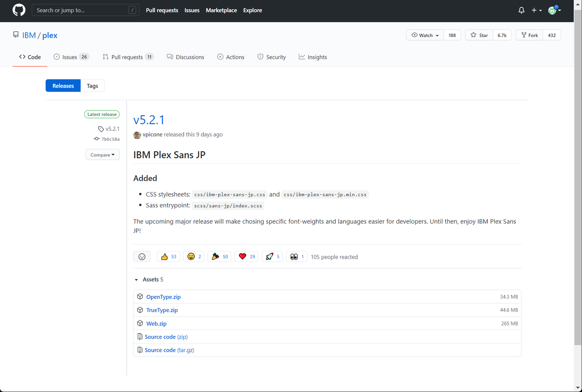Switch to the Code tab

pyautogui.click(x=30, y=57)
